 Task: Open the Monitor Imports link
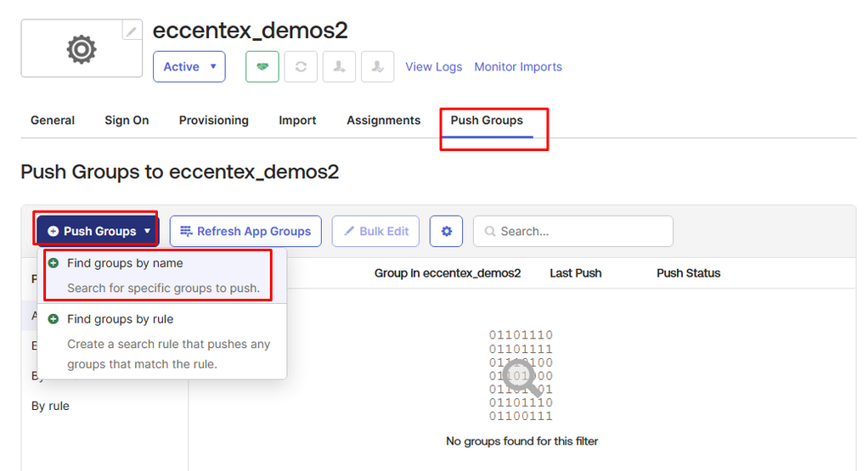518,67
